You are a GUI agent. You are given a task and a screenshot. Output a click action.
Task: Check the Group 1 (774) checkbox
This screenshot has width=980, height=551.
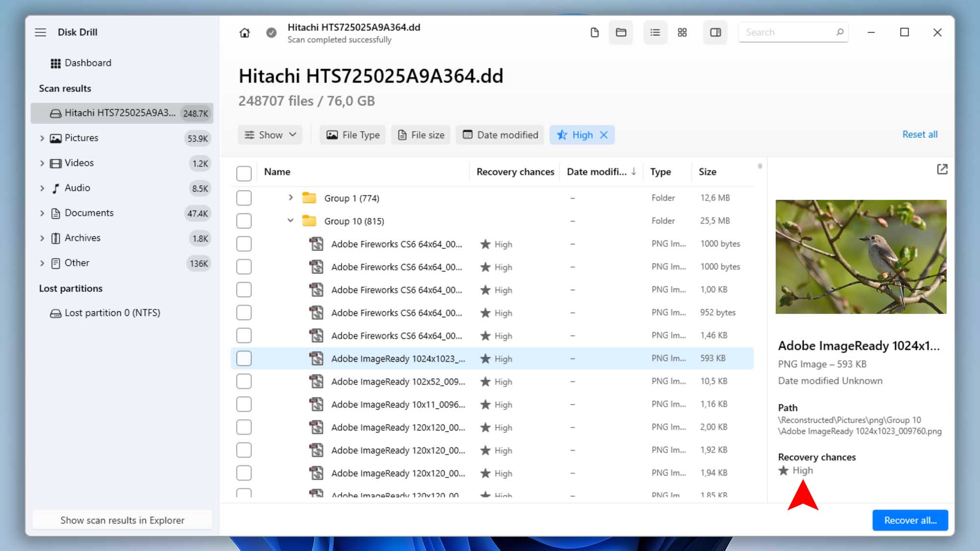(244, 198)
